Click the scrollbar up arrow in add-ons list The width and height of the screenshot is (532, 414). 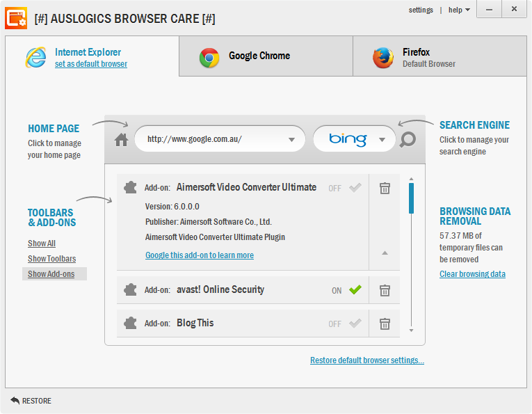point(411,179)
